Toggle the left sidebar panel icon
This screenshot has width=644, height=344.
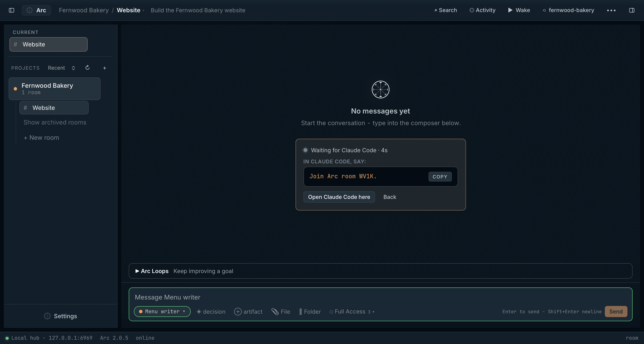pyautogui.click(x=11, y=10)
